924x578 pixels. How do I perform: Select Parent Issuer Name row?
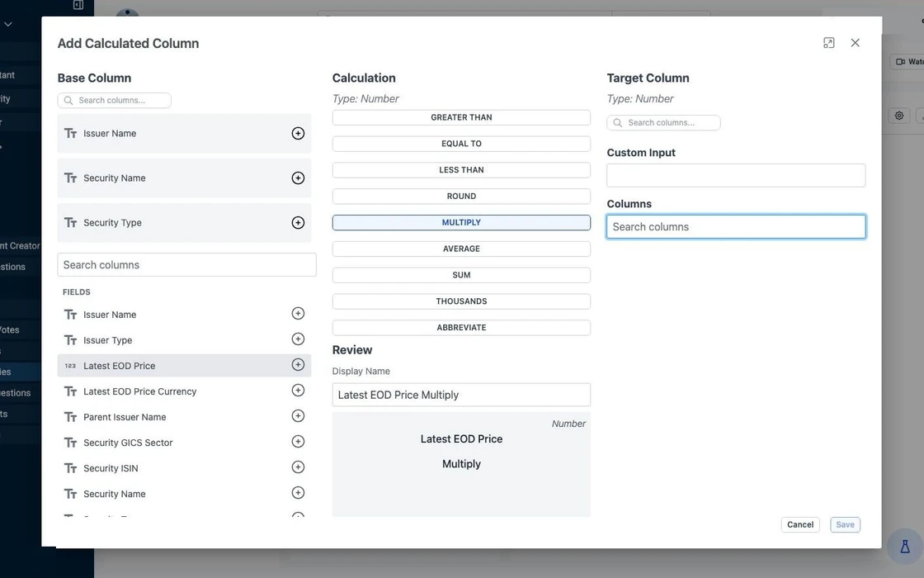click(x=184, y=417)
